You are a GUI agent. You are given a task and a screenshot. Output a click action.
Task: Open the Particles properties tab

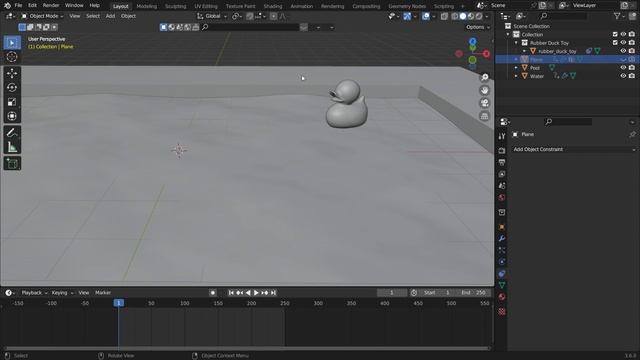502,250
